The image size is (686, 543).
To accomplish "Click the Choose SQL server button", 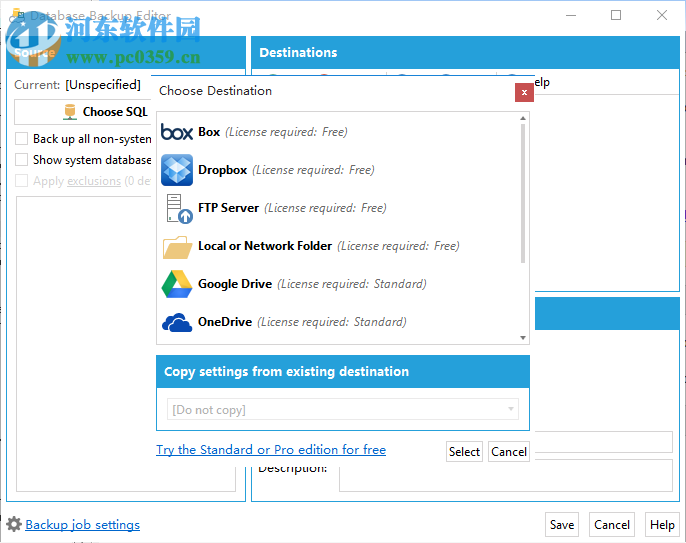I will pos(83,112).
